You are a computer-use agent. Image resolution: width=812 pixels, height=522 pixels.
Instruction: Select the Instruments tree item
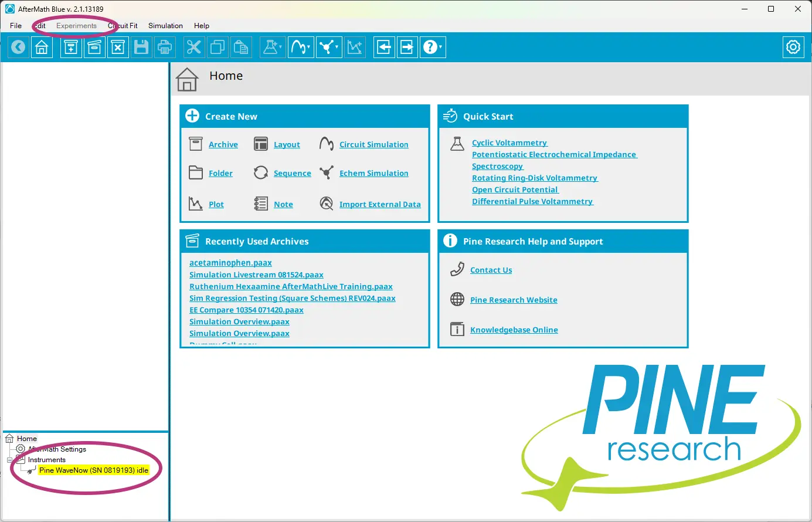click(x=47, y=460)
